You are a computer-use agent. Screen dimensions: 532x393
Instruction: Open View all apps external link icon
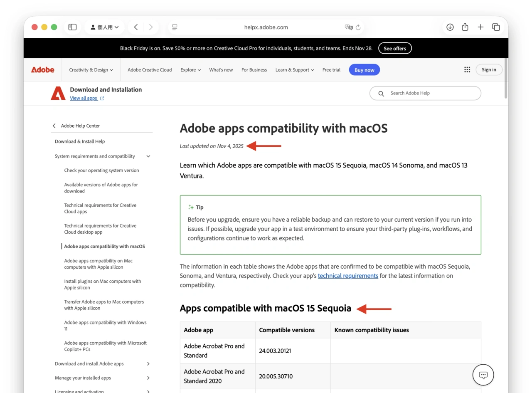click(x=101, y=98)
